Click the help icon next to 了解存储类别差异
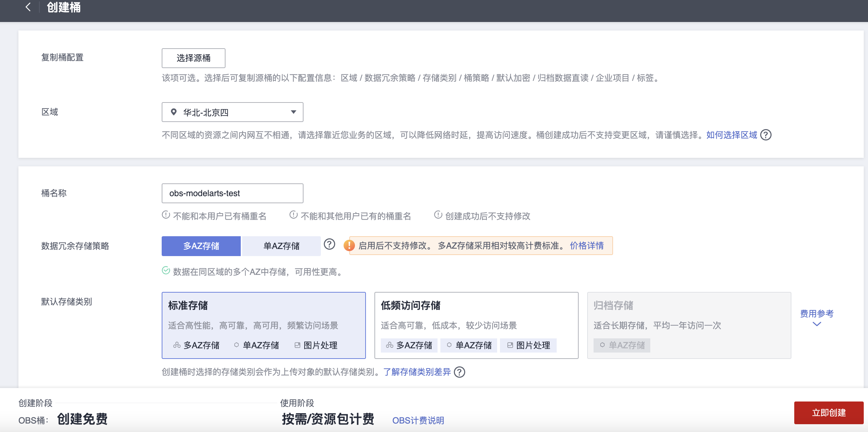The width and height of the screenshot is (868, 432). pyautogui.click(x=460, y=372)
